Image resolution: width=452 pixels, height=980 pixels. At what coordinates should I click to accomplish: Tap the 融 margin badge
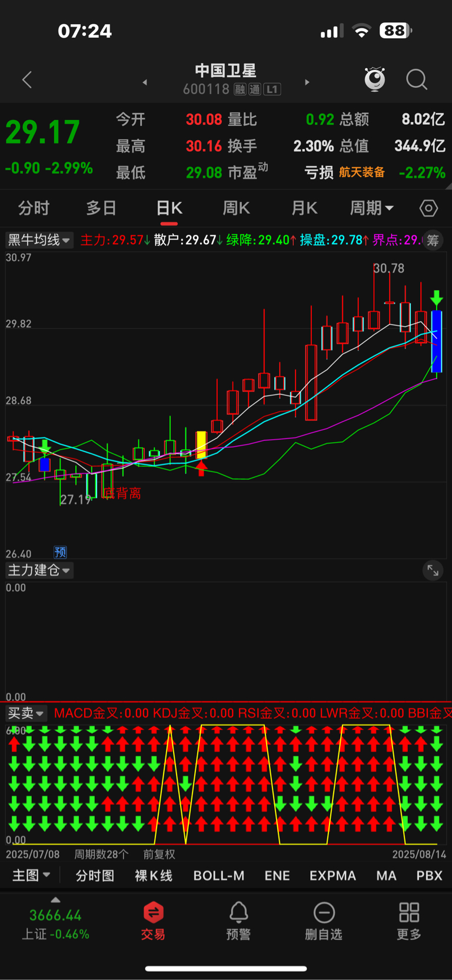tap(240, 89)
